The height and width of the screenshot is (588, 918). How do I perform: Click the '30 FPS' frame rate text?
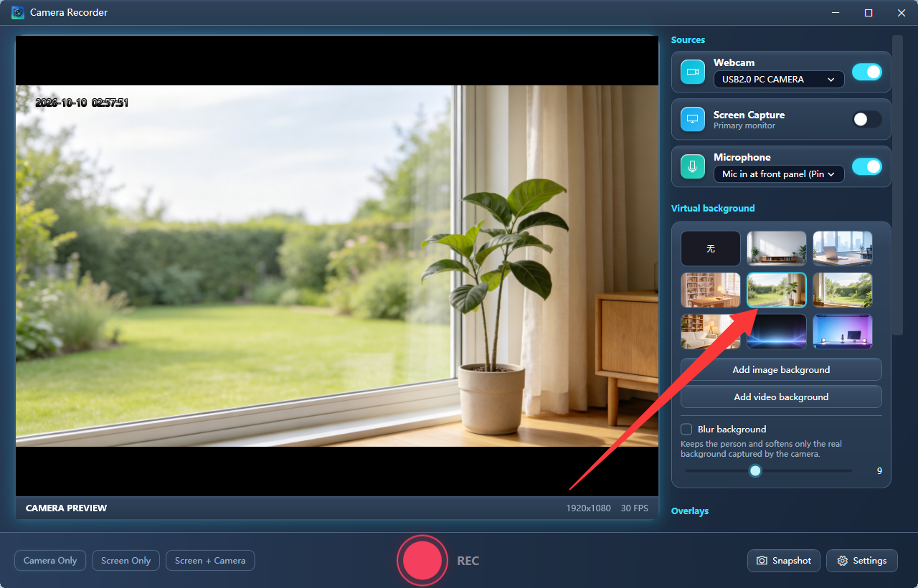[635, 508]
